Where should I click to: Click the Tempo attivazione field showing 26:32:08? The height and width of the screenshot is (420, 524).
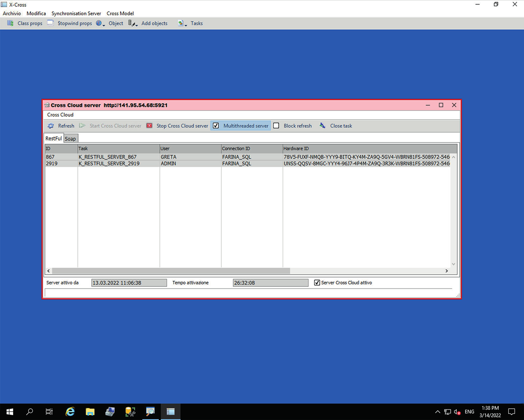point(271,283)
